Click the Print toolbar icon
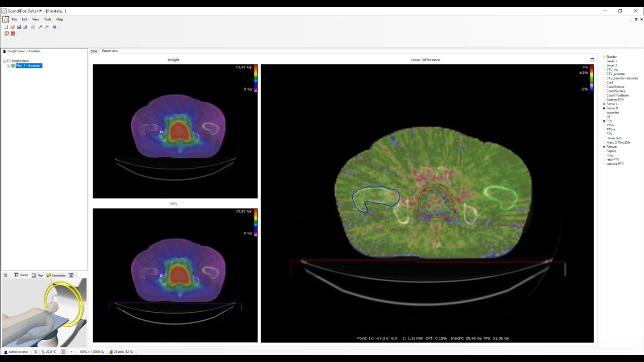The height and width of the screenshot is (362, 644). coord(25,27)
